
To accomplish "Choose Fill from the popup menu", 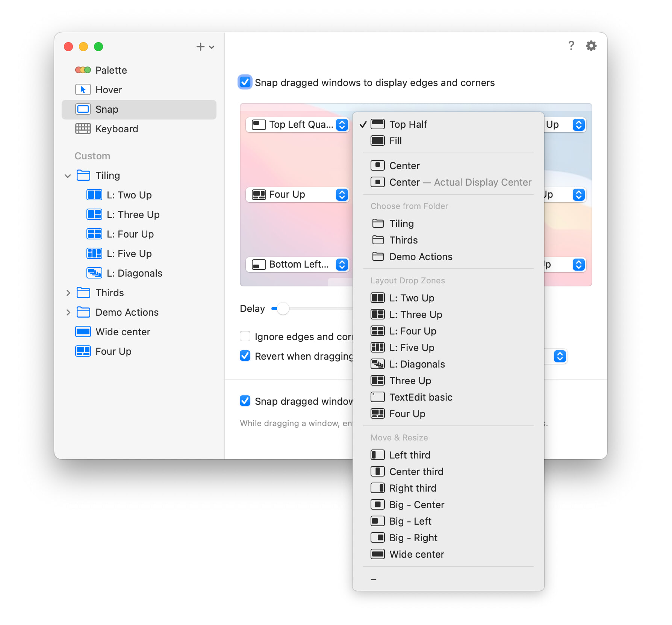I will [x=395, y=141].
